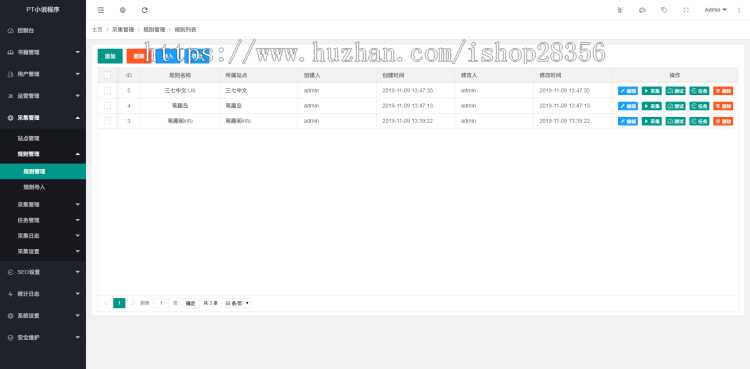Viewport: 750px width, 369px height.
Task: Check the box for rule ID 4
Action: pyautogui.click(x=107, y=106)
